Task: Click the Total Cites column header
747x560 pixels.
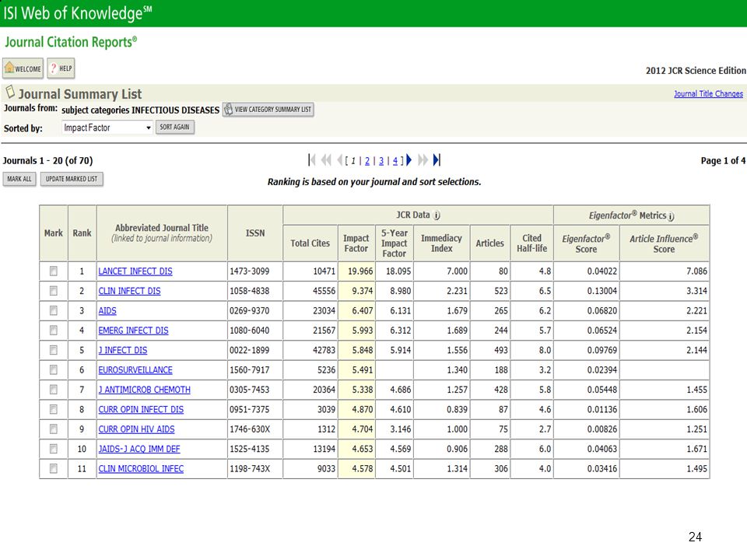Action: point(310,243)
